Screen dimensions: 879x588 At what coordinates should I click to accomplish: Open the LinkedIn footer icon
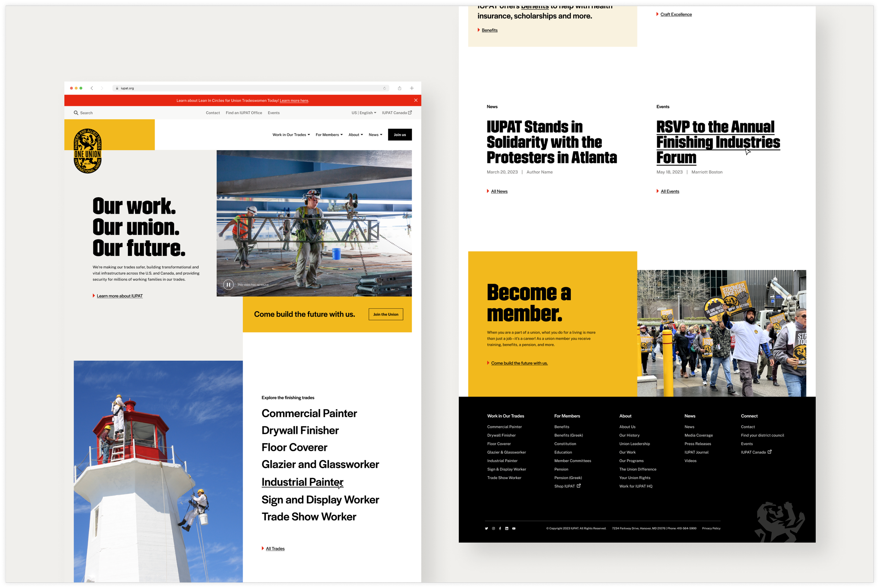click(x=507, y=528)
